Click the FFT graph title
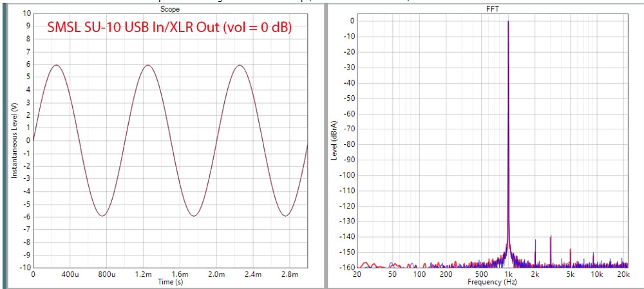644x289 pixels. pyautogui.click(x=493, y=9)
